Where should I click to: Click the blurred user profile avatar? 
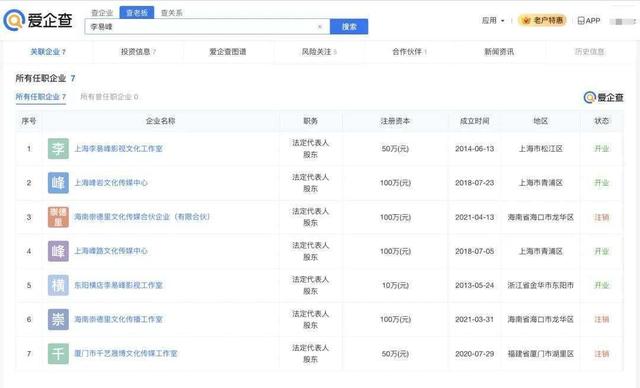(622, 21)
